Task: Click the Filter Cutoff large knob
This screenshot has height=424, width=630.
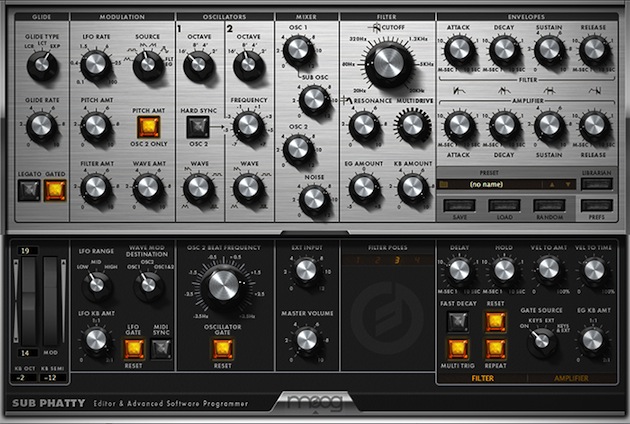Action: click(x=389, y=64)
